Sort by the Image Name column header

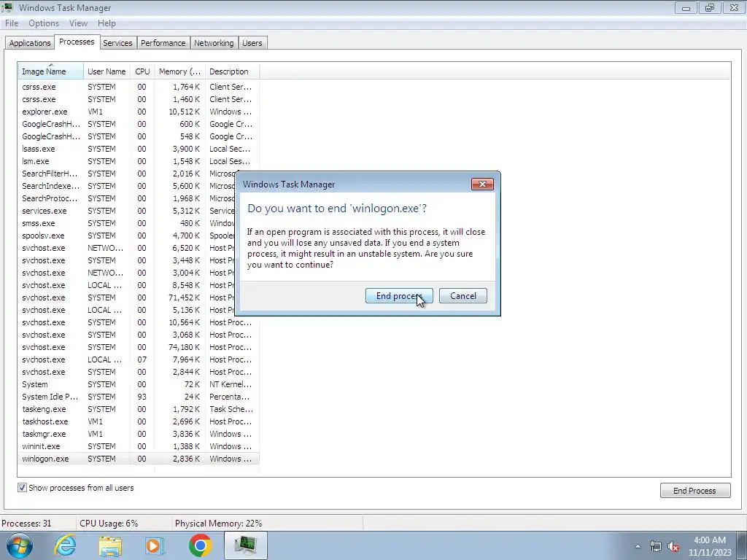click(51, 71)
